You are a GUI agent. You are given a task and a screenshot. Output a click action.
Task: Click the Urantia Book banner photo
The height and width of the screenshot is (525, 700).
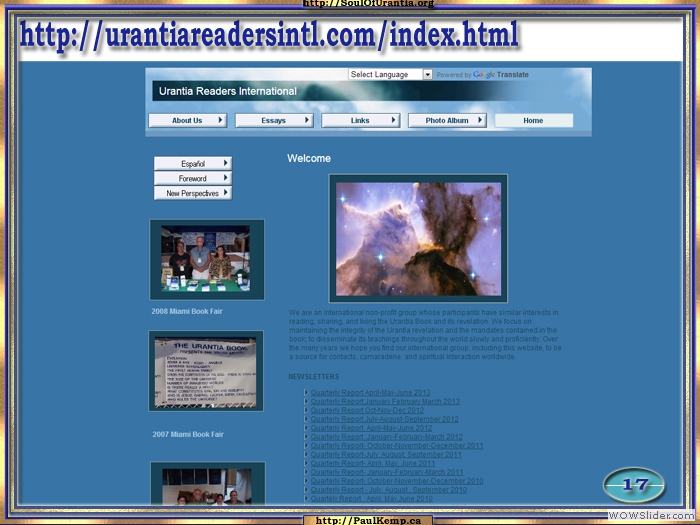point(206,371)
